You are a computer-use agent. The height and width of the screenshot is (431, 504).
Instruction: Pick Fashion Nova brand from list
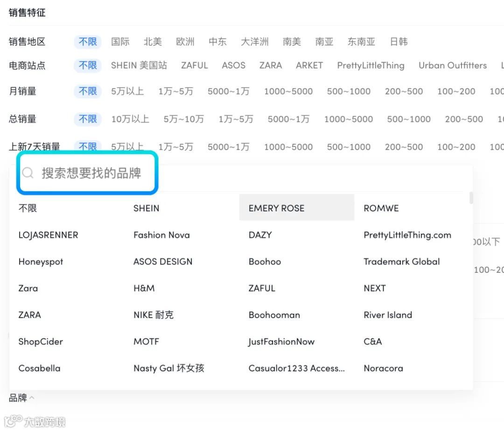pos(161,235)
